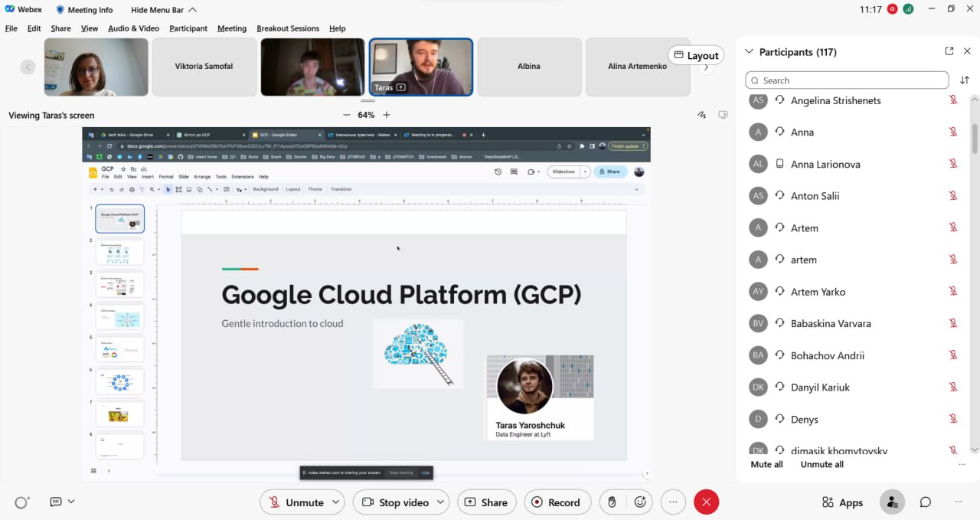980x520 pixels.
Task: Close the Participants panel
Action: click(967, 51)
